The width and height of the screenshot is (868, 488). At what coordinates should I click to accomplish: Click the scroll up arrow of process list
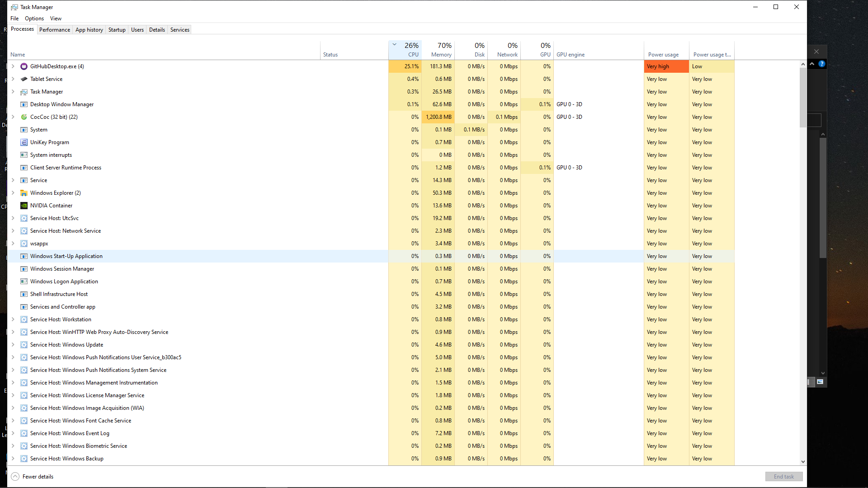pyautogui.click(x=803, y=64)
